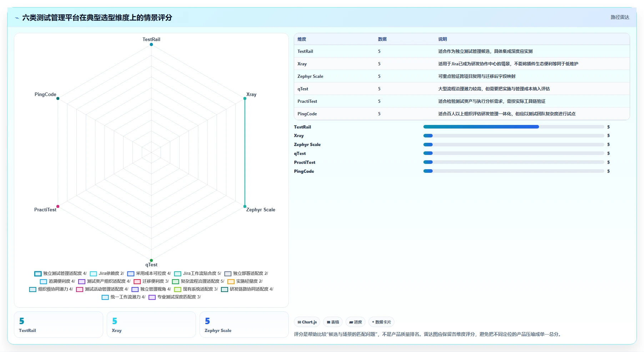The height and width of the screenshot is (352, 644).
Task: Click the 表格 tag
Action: [333, 322]
